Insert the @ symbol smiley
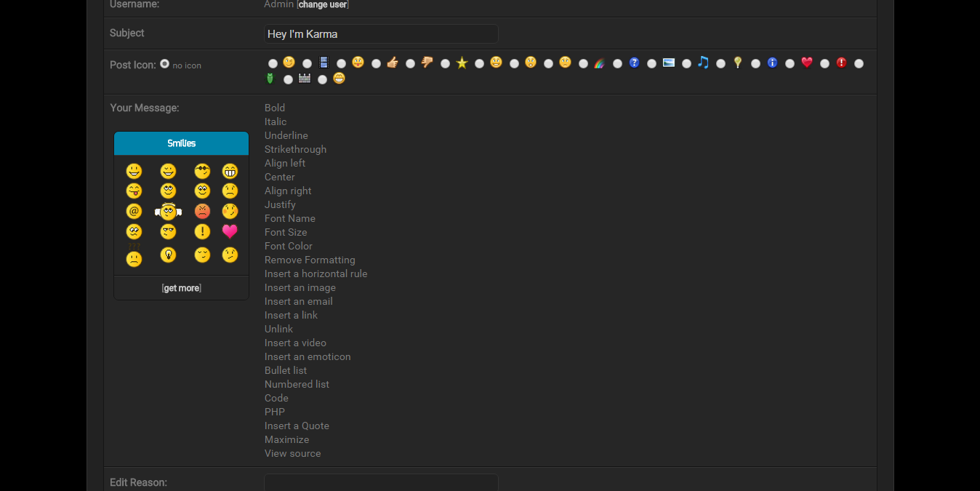This screenshot has width=980, height=491. tap(134, 211)
